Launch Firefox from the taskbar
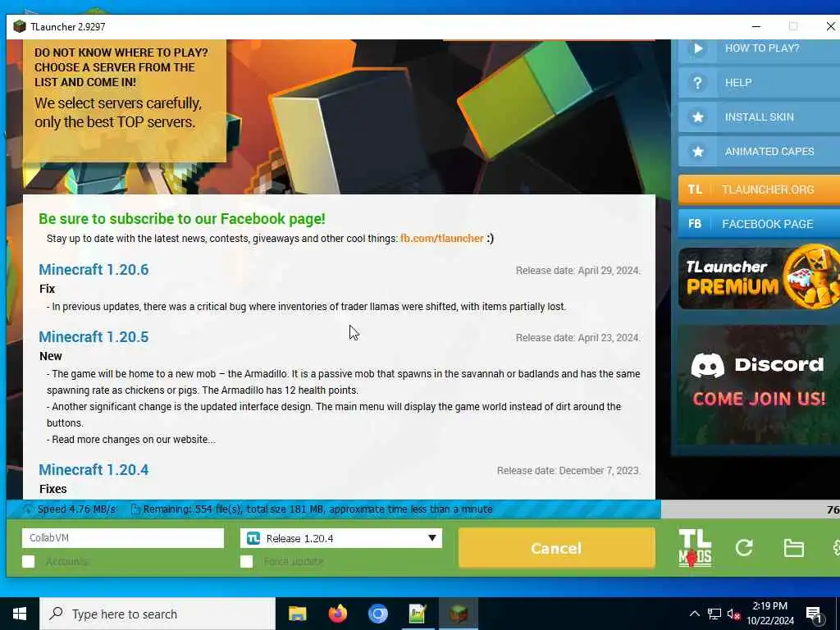This screenshot has height=630, width=840. (337, 614)
